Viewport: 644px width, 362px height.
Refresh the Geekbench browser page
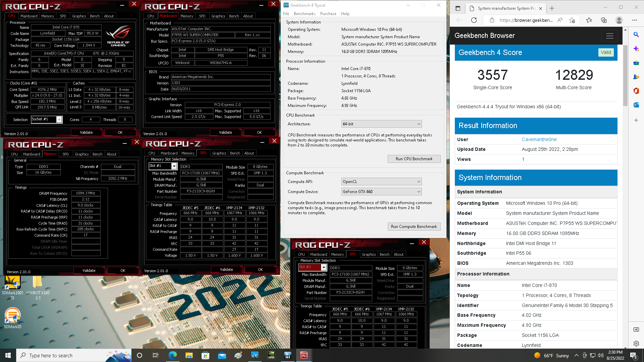point(474,20)
